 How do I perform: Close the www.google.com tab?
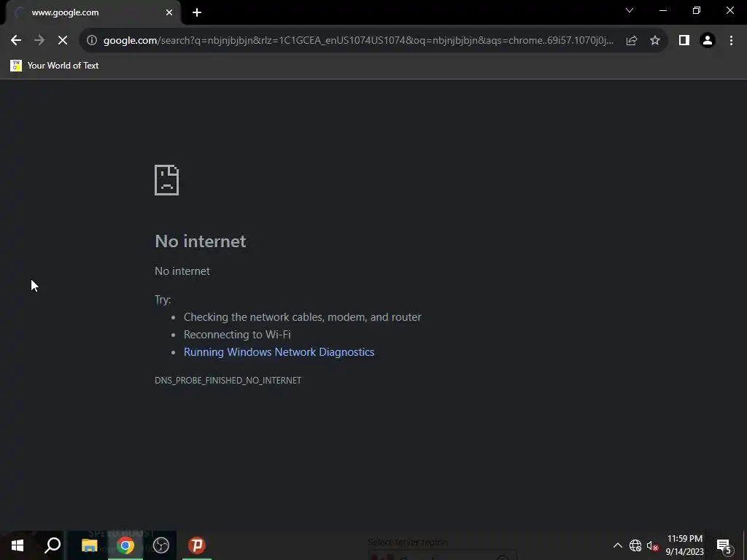pyautogui.click(x=169, y=12)
